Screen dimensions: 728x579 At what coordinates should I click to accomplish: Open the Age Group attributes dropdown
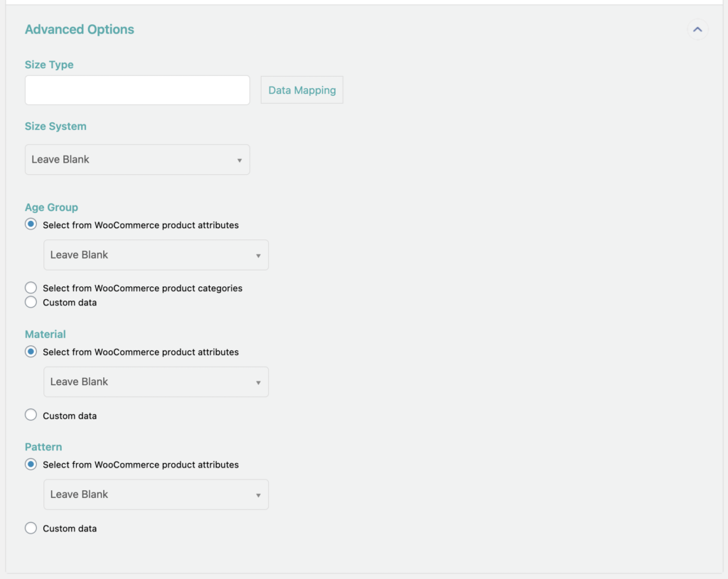click(x=156, y=254)
